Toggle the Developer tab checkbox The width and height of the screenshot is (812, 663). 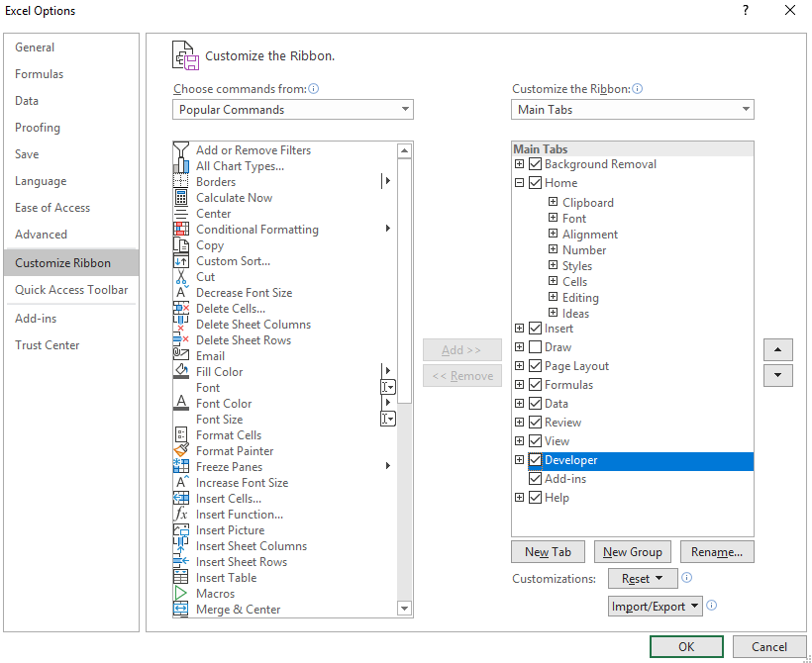click(535, 459)
